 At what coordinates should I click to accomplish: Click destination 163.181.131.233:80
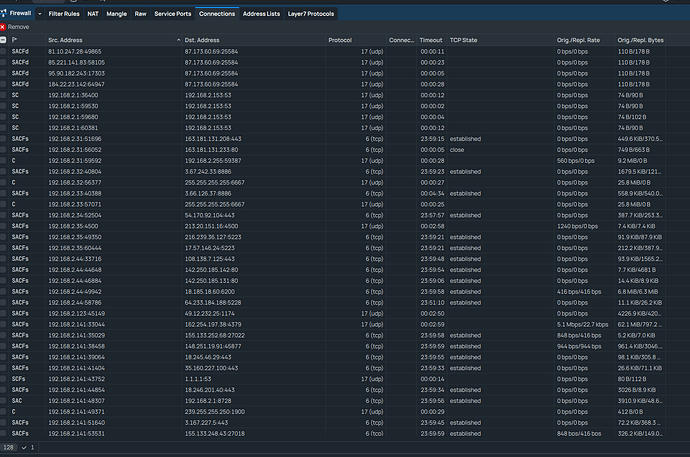211,150
